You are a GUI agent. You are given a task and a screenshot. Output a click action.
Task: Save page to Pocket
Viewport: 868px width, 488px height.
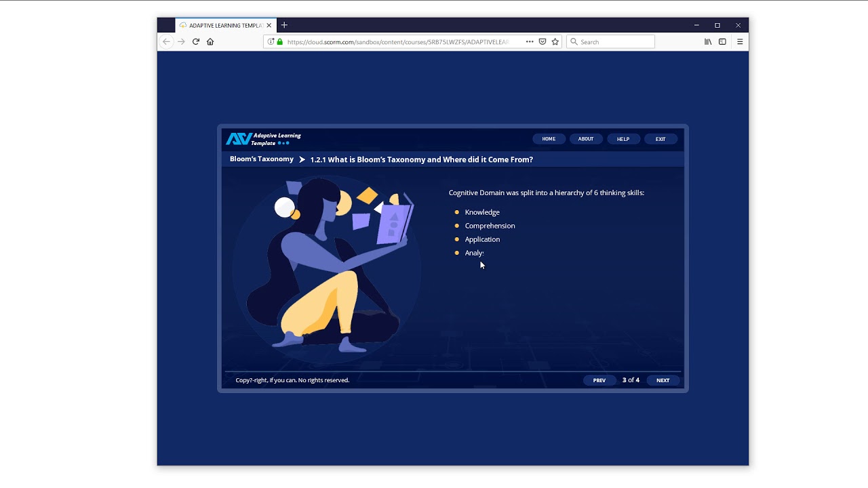[542, 41]
